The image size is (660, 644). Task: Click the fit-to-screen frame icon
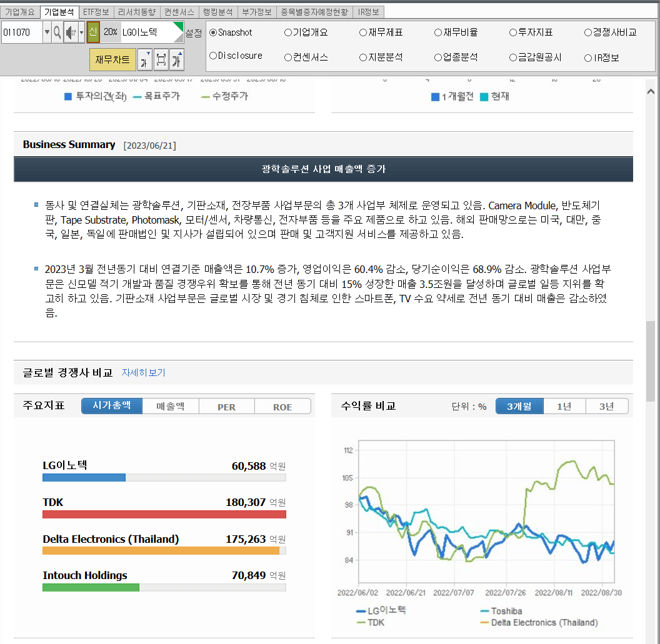[161, 60]
